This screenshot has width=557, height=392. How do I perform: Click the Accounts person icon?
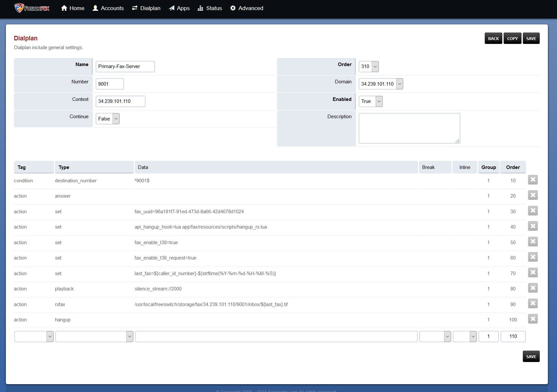[x=95, y=8]
